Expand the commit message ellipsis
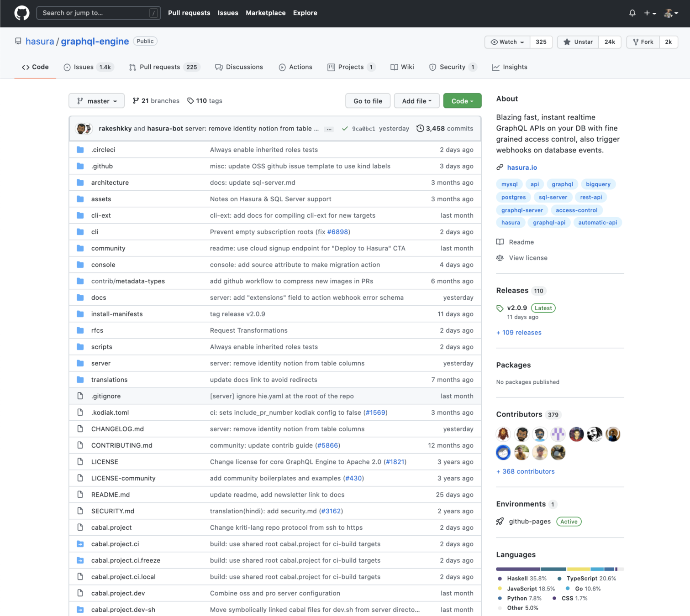The height and width of the screenshot is (616, 690). (329, 129)
